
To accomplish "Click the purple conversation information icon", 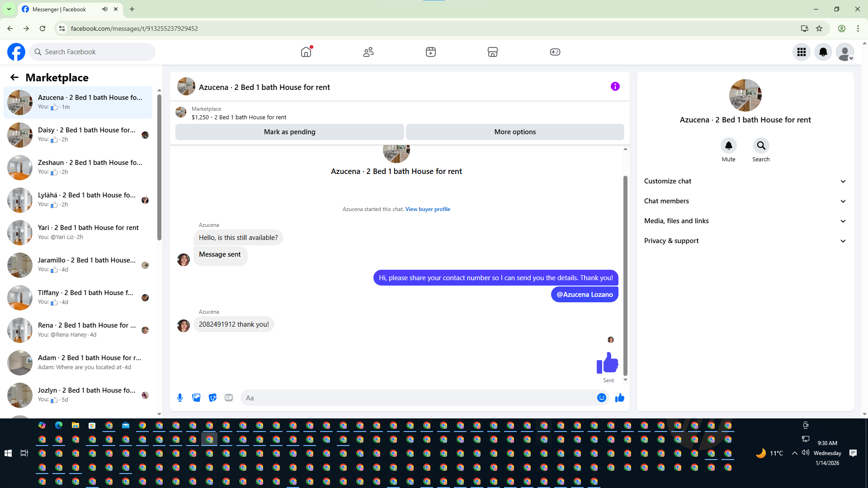I will [615, 86].
